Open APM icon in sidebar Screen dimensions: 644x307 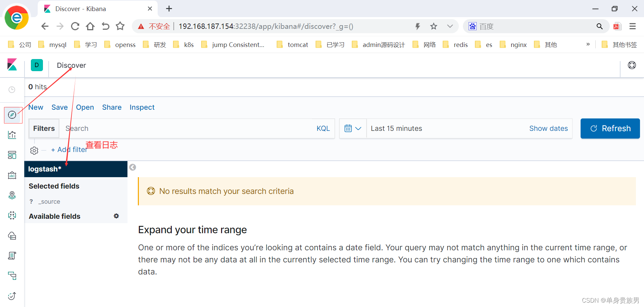(12, 276)
